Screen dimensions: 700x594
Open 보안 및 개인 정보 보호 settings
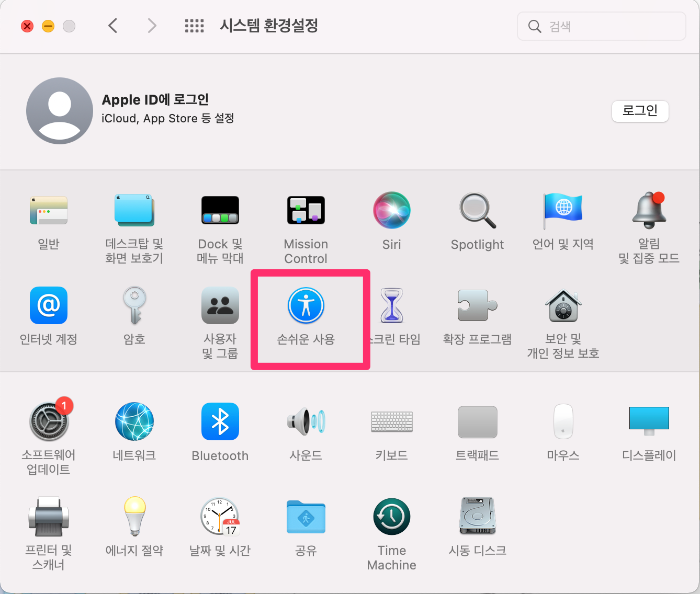pyautogui.click(x=563, y=305)
